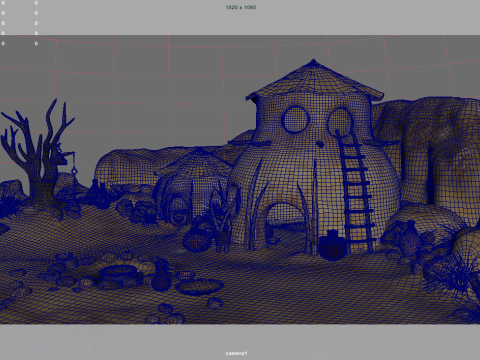Viewport: 480px width, 360px height.
Task: Select the large rock formation at right
Action: click(430, 150)
